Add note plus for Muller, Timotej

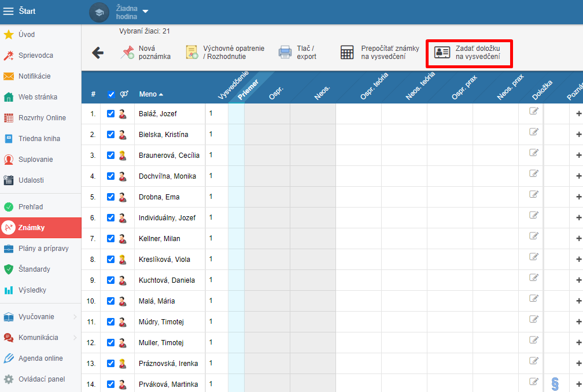[578, 343]
